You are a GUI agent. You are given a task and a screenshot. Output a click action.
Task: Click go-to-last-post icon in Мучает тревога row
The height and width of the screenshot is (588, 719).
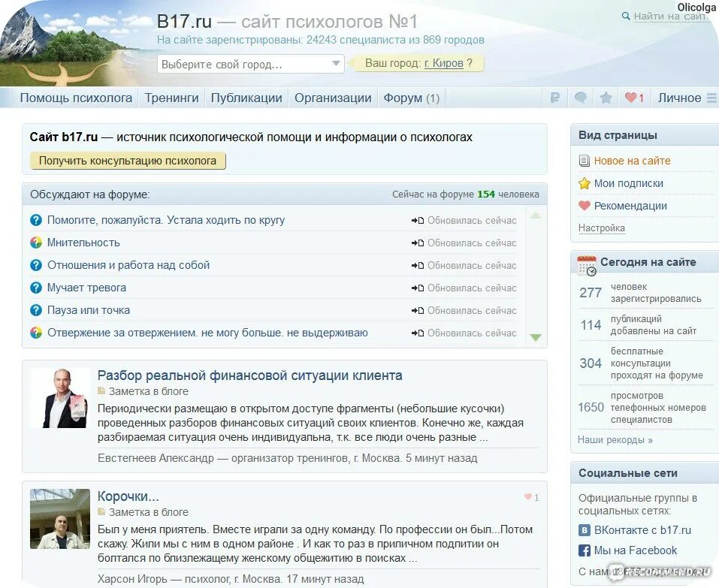[417, 288]
